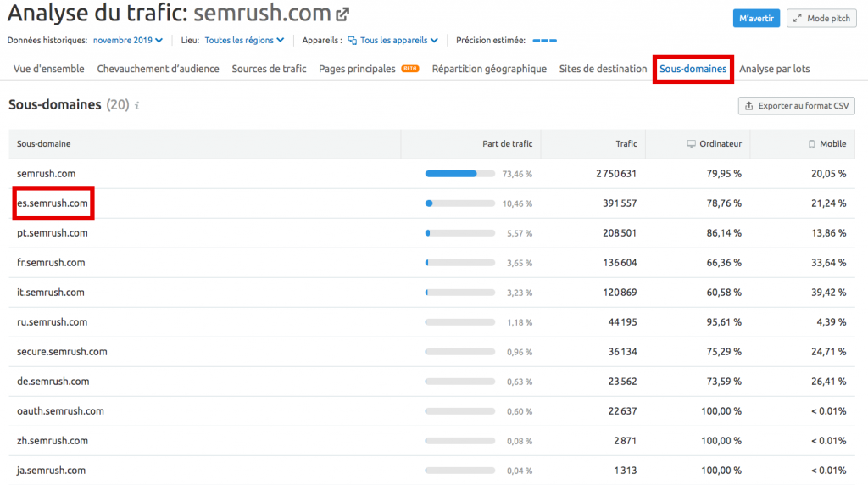The width and height of the screenshot is (868, 485).
Task: Click the 79,95 % desktop percentage
Action: [x=724, y=174]
